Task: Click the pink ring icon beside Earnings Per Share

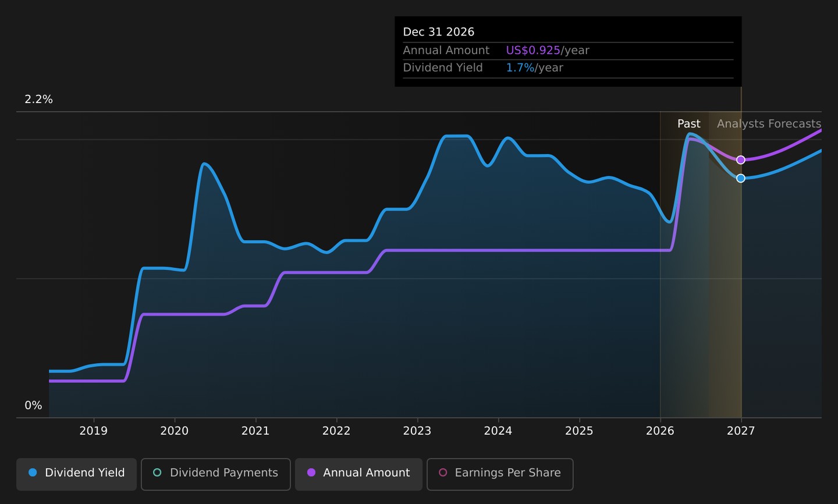Action: coord(443,473)
